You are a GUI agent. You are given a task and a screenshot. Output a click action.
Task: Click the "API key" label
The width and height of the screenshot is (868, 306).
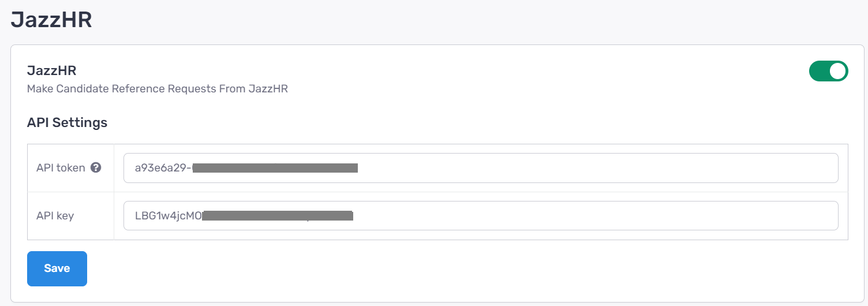(55, 216)
